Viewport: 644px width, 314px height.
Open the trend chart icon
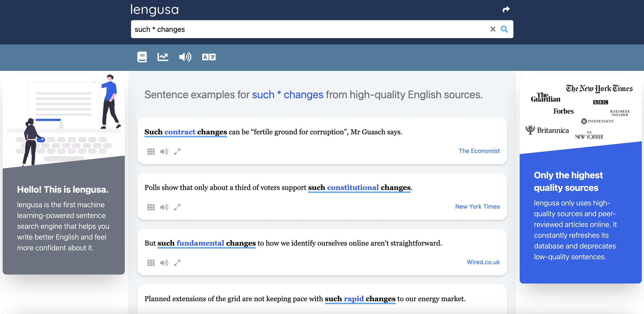pyautogui.click(x=163, y=57)
